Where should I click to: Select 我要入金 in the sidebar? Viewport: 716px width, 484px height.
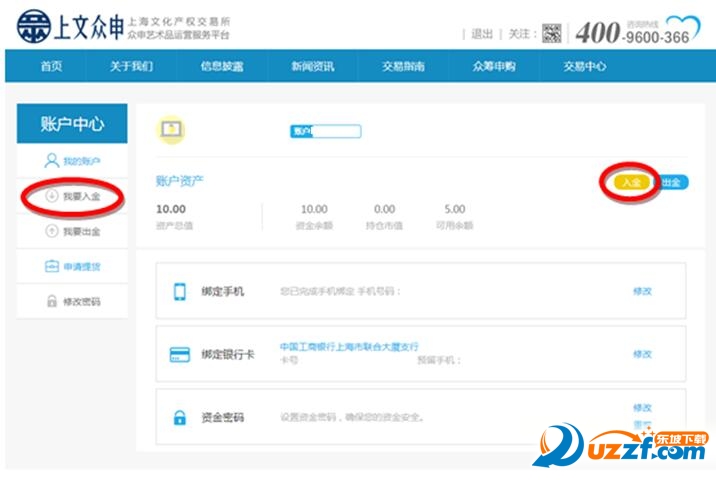pyautogui.click(x=72, y=196)
